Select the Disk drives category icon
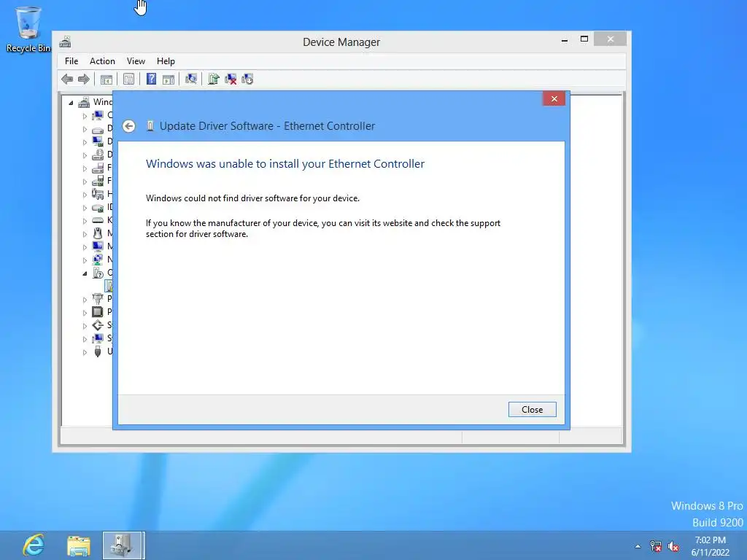This screenshot has height=560, width=747. point(98,129)
